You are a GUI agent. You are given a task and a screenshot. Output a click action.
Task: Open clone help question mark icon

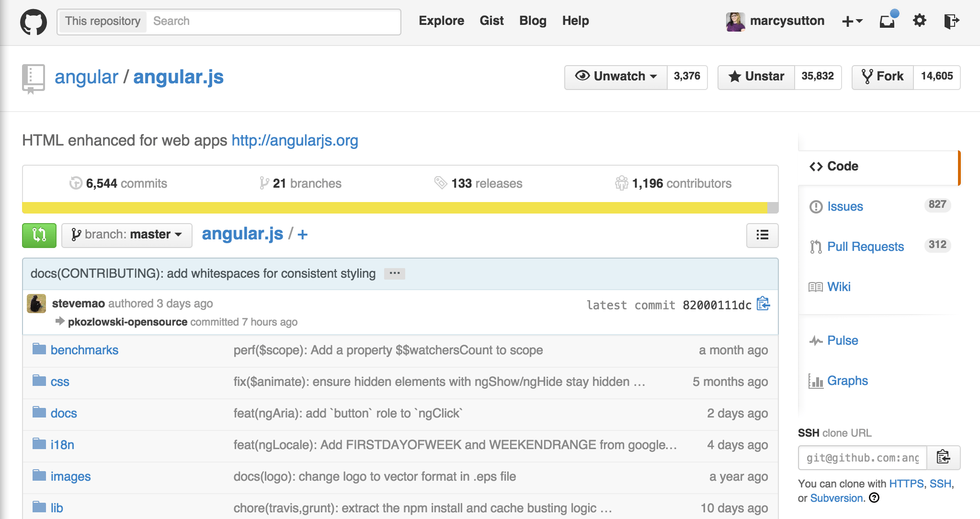874,498
